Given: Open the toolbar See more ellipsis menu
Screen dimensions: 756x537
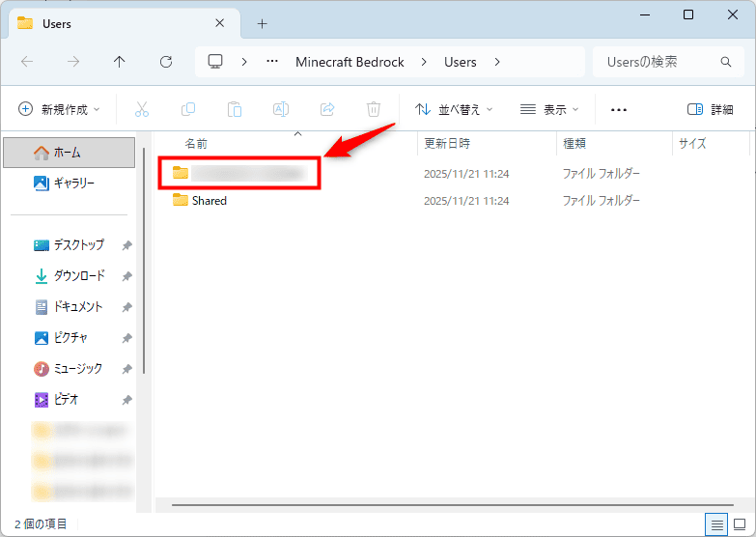Looking at the screenshot, I should click(x=619, y=110).
